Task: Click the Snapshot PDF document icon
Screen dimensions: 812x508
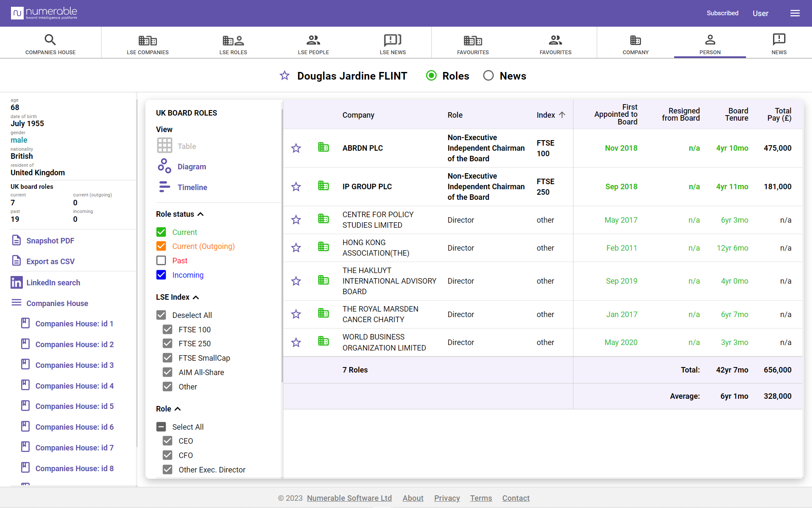Action: click(16, 240)
